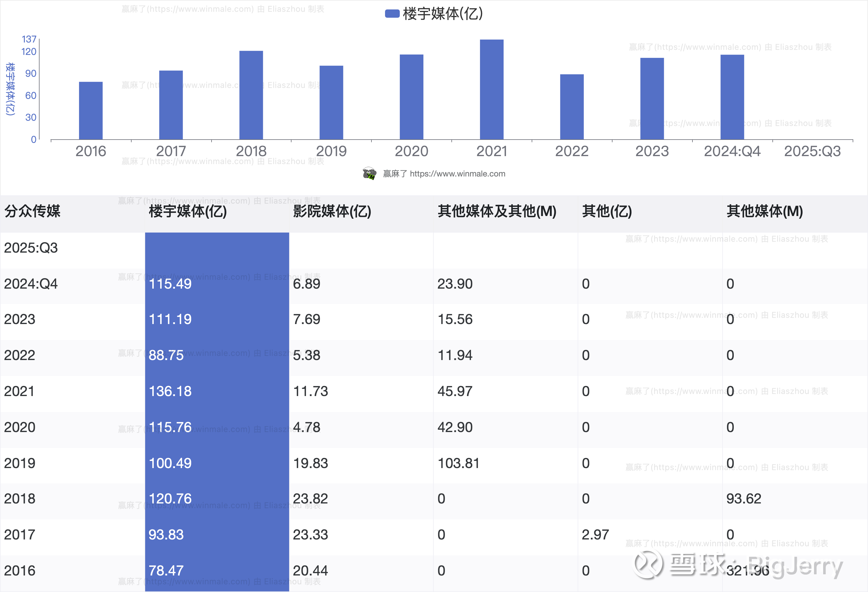This screenshot has width=868, height=592.
Task: Select the 其他(亿) column header
Action: pos(607,211)
